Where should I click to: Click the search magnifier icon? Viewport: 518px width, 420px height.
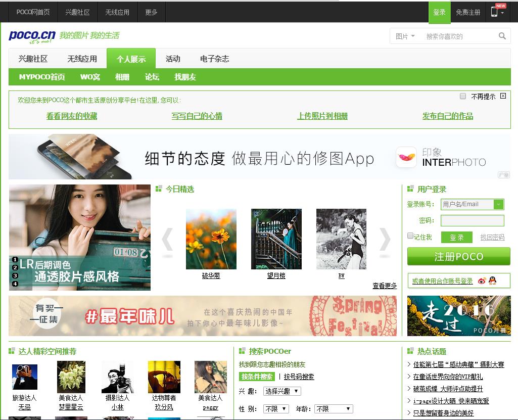point(502,36)
